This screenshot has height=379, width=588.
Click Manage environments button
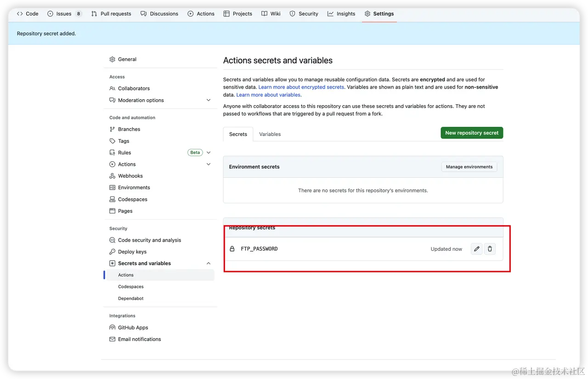pyautogui.click(x=469, y=167)
